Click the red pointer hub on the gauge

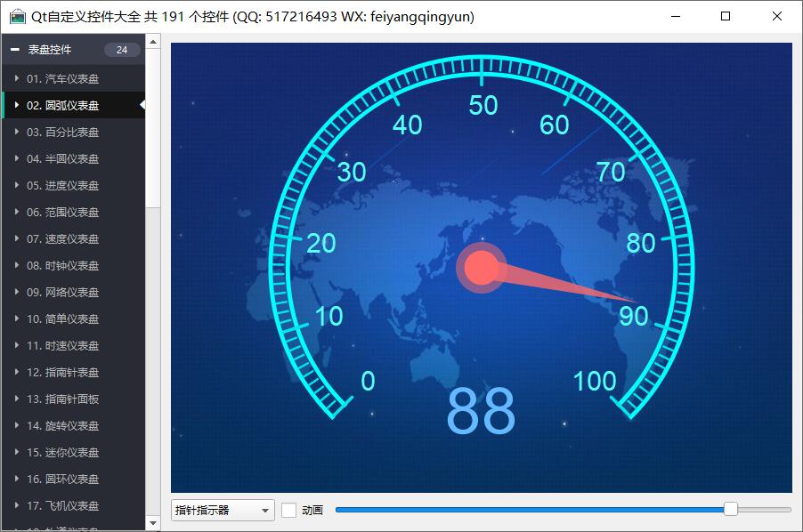(x=482, y=268)
